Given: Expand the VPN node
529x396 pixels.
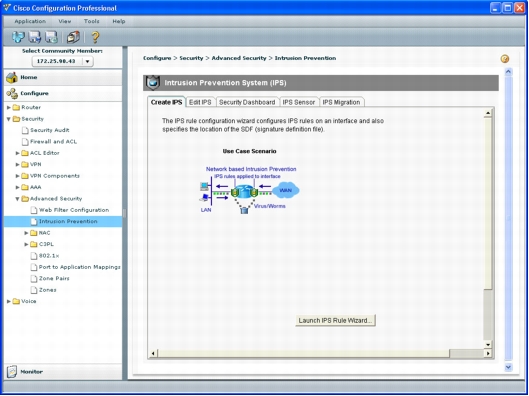Looking at the screenshot, I should click(x=18, y=165).
